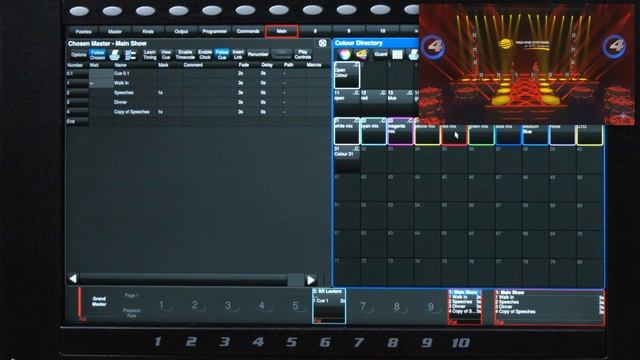The height and width of the screenshot is (360, 640).
Task: Click the Delay column header
Action: tap(267, 65)
